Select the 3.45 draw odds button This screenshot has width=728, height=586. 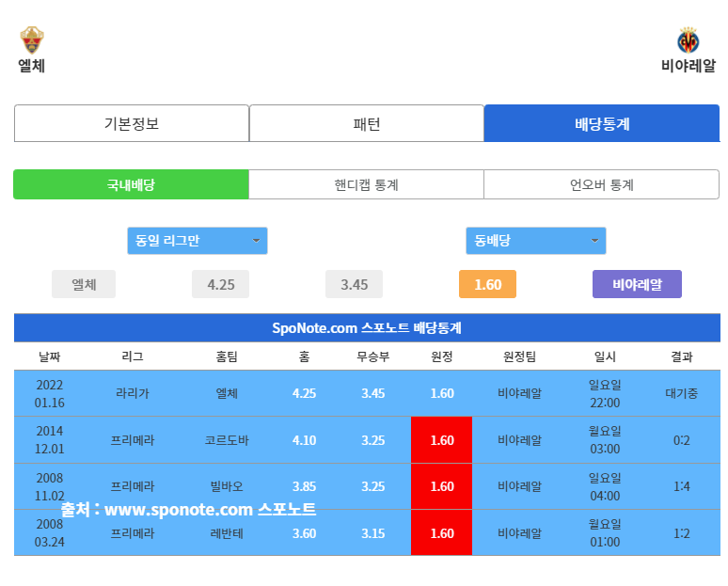[x=355, y=284]
